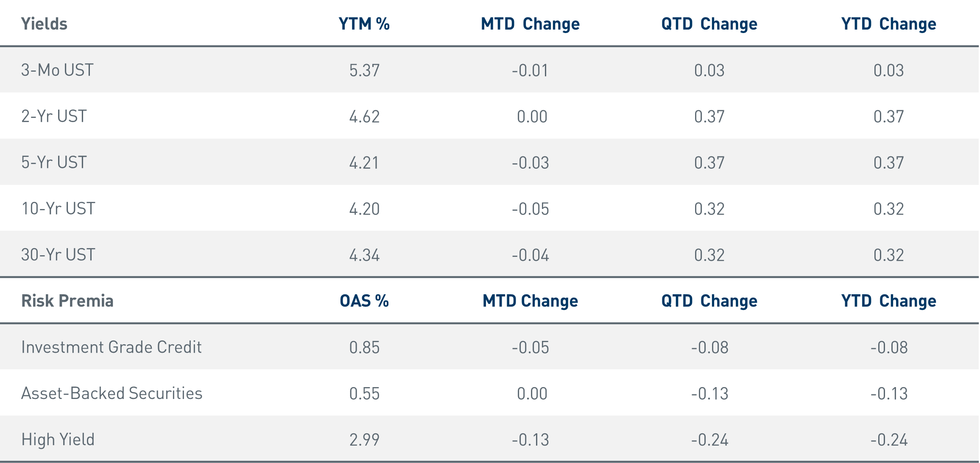
Task: Select the 2-Yr UST yield value 4.62
Action: pyautogui.click(x=364, y=117)
